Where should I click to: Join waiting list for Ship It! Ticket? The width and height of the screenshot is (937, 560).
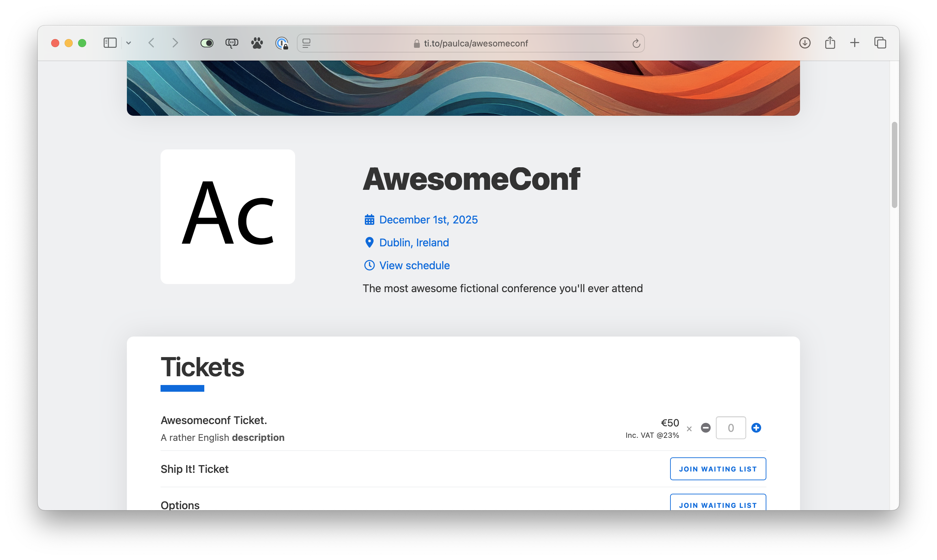[718, 469]
